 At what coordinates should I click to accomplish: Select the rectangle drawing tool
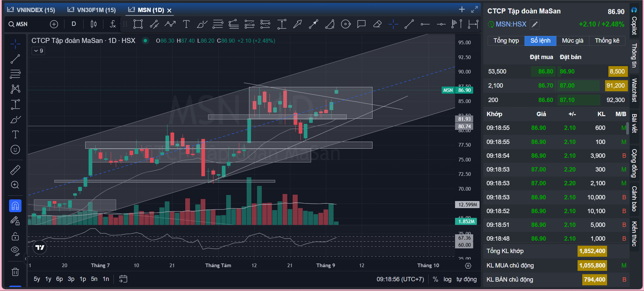[138, 24]
